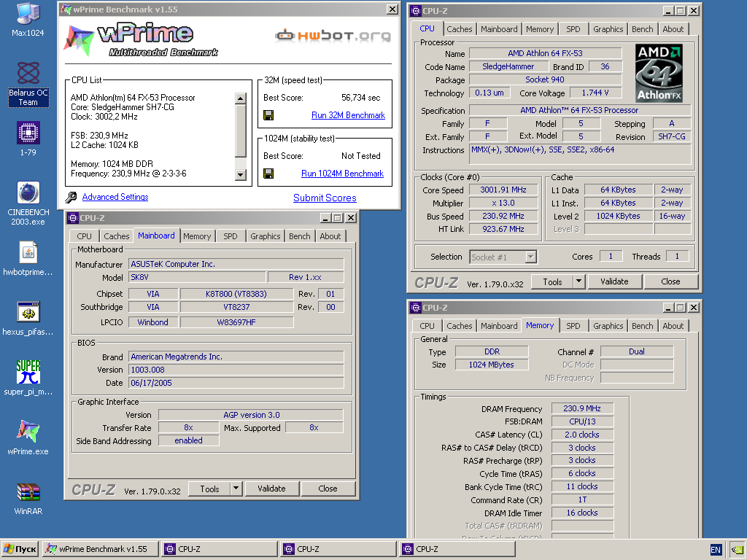Click the Dual channel value in Memory window
This screenshot has height=560, width=747.
coord(637,351)
